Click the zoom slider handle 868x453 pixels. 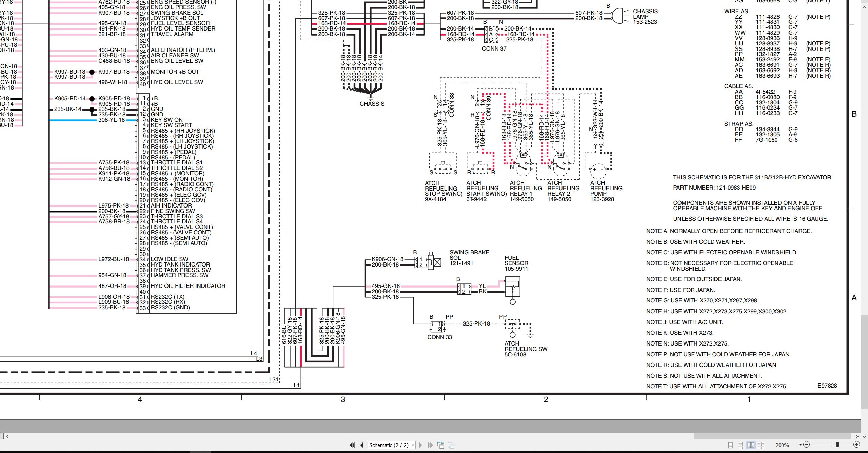click(x=837, y=445)
